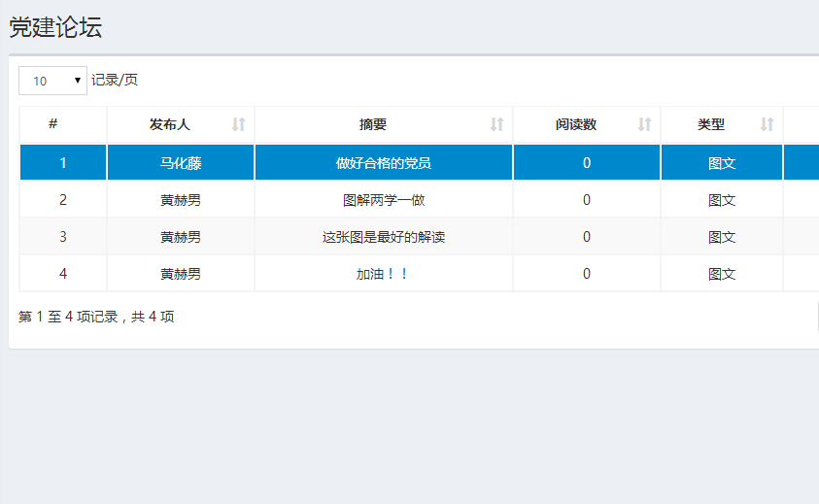Image resolution: width=819 pixels, height=504 pixels.
Task: Click sort icon in 摘要 column
Action: tap(496, 124)
